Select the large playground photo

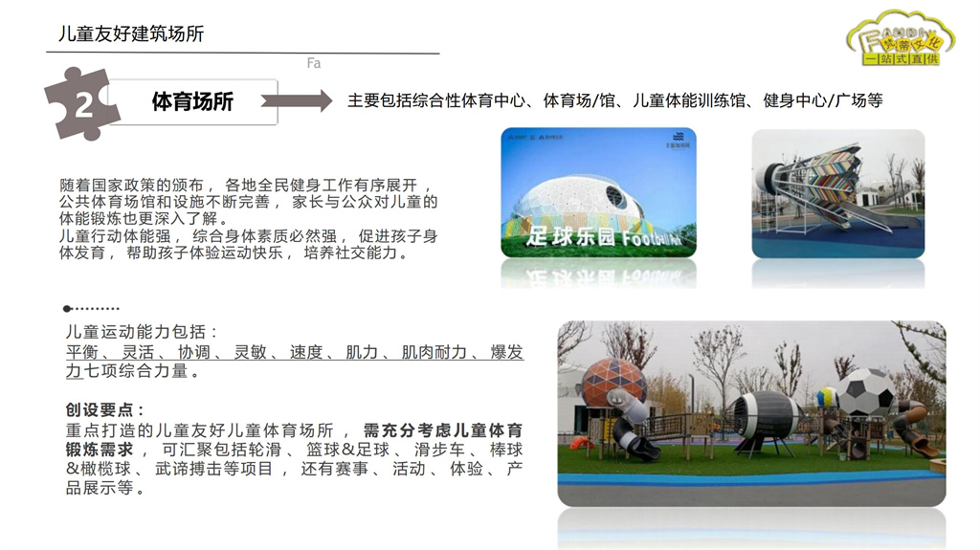[751, 413]
